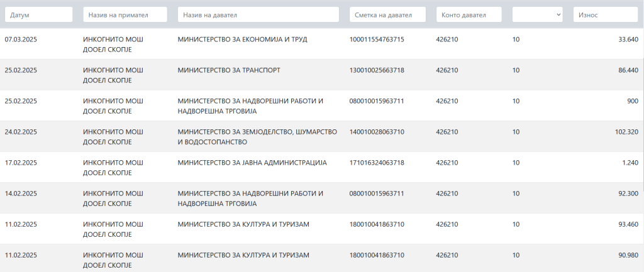Select the МИНИСТЕРСТВО ЗА ТРАНСПОРТ row name

(229, 70)
